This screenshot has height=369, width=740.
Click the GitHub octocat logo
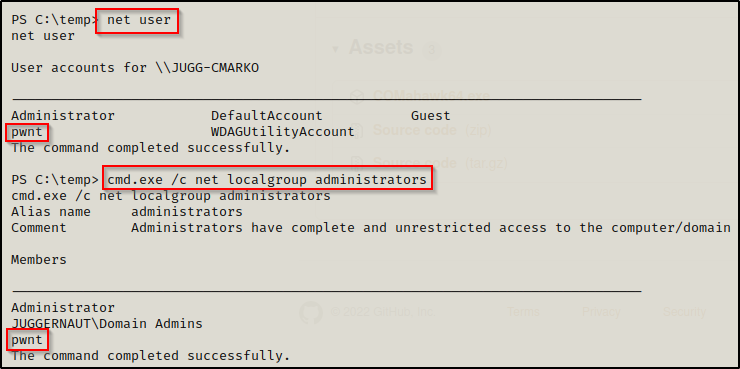[311, 312]
